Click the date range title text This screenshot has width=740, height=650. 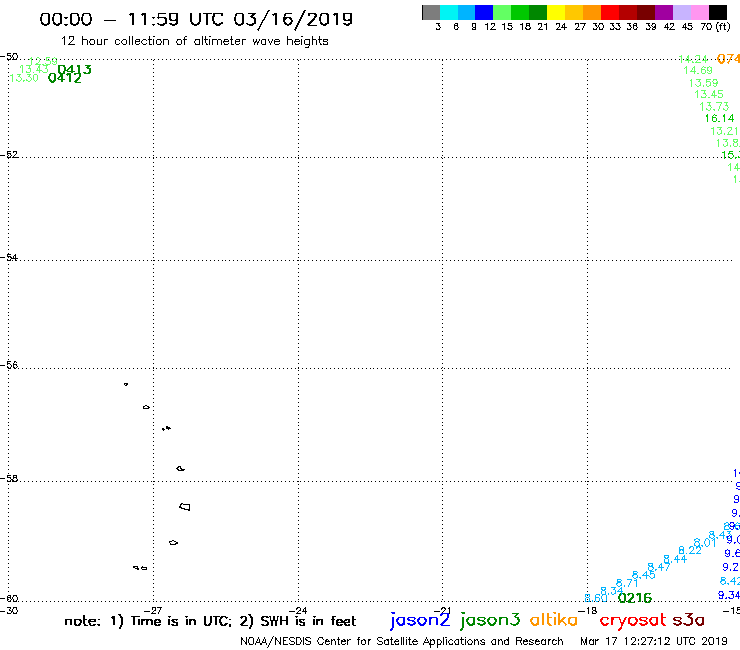[196, 19]
